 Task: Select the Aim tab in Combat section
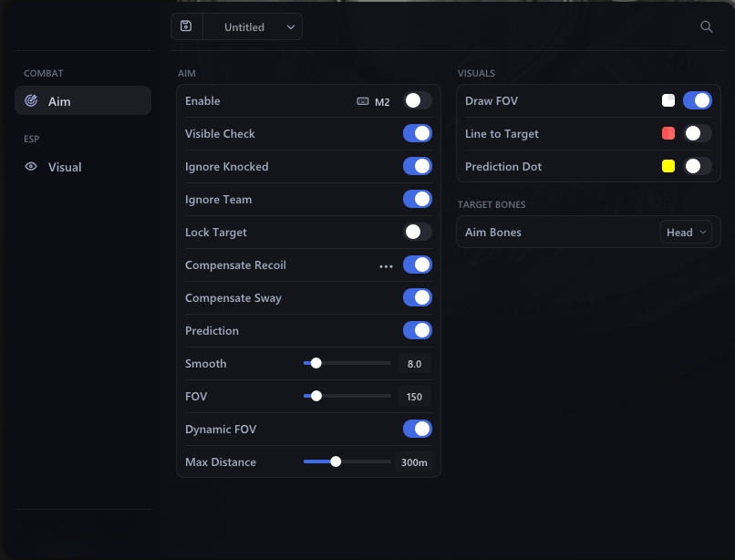(x=83, y=100)
